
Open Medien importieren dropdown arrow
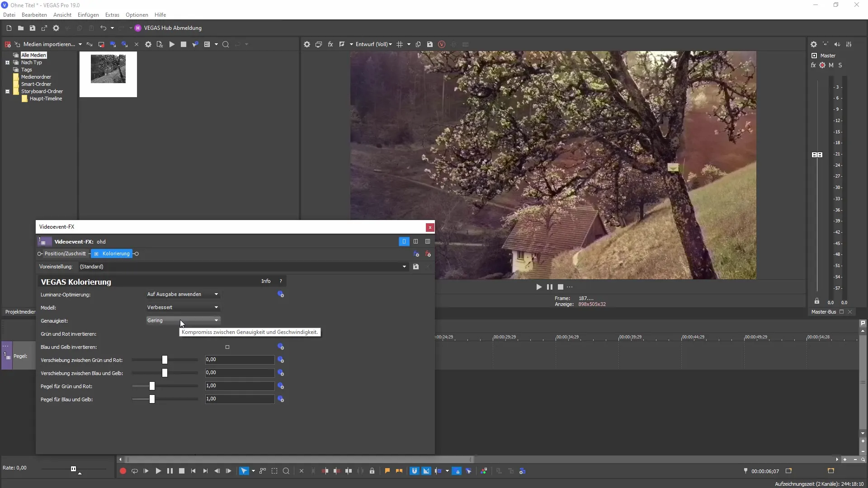(80, 44)
